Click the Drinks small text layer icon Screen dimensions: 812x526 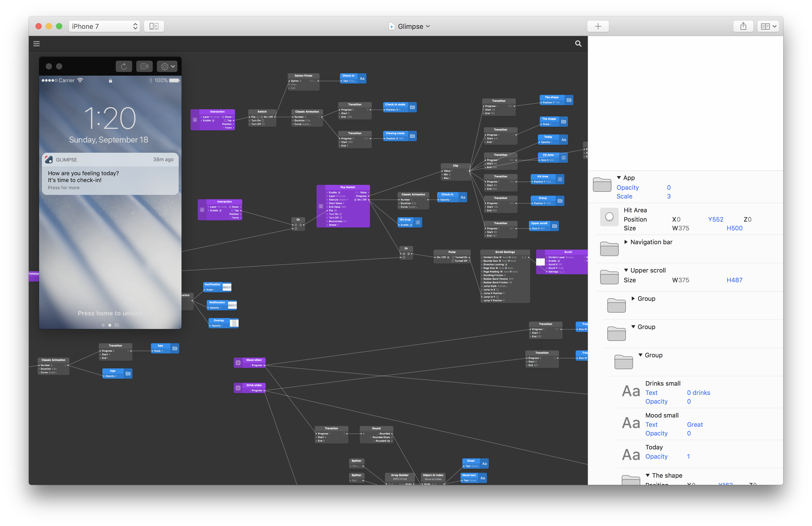click(631, 391)
